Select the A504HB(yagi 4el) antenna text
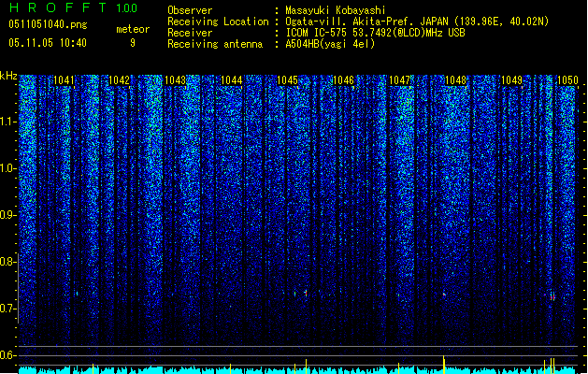 click(x=330, y=44)
